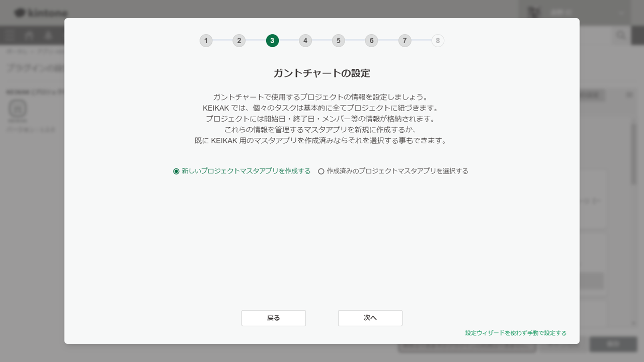
Task: Jump to wizard step 7
Action: 405,41
